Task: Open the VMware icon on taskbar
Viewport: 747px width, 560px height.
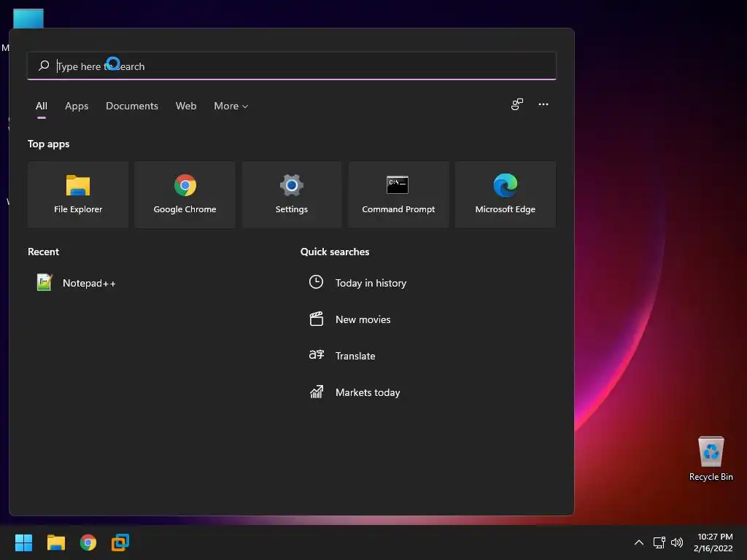Action: 120,542
